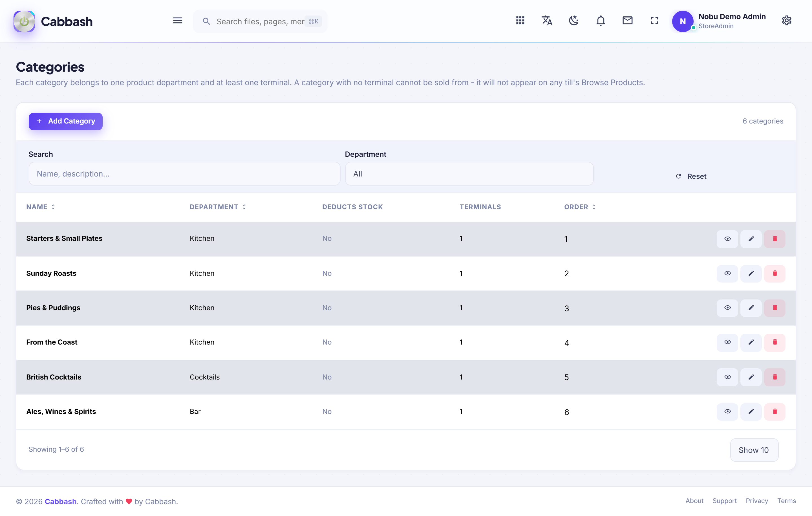Viewport: 812px width, 516px height.
Task: Delete Sunday Roasts category
Action: pyautogui.click(x=775, y=273)
